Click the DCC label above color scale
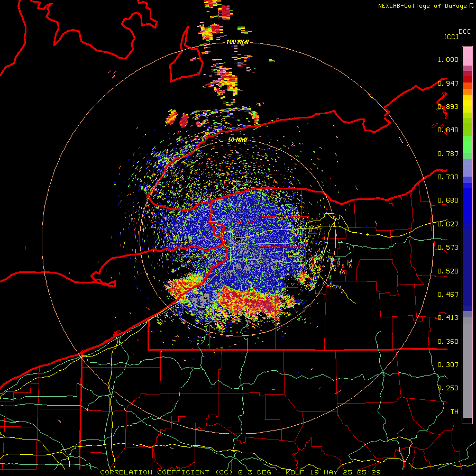Screen dimensions: 476x476 coord(465,32)
